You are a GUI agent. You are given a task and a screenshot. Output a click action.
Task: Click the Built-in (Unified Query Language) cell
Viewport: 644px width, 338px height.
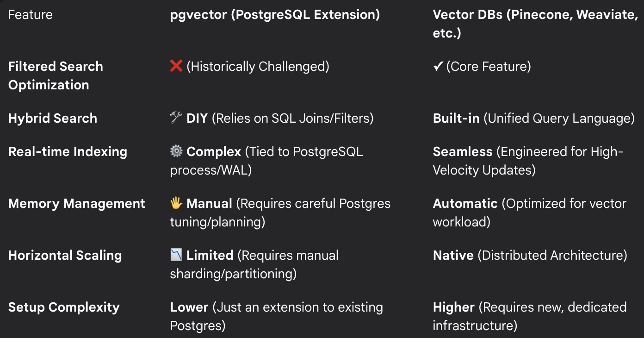click(x=533, y=119)
